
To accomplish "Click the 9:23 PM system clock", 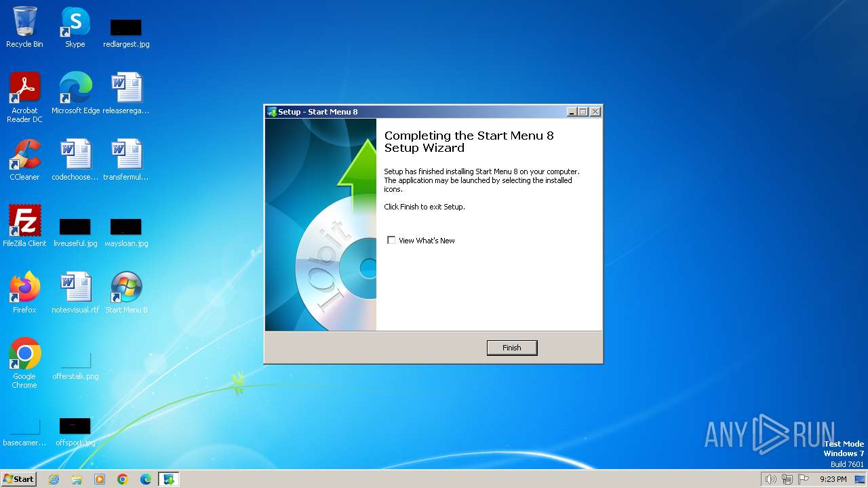I will point(833,479).
